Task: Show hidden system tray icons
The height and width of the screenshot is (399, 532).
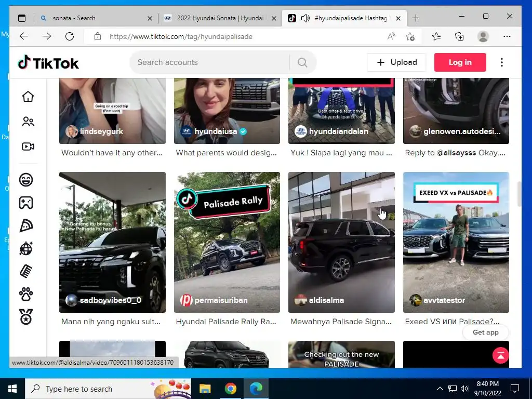Action: (x=440, y=389)
